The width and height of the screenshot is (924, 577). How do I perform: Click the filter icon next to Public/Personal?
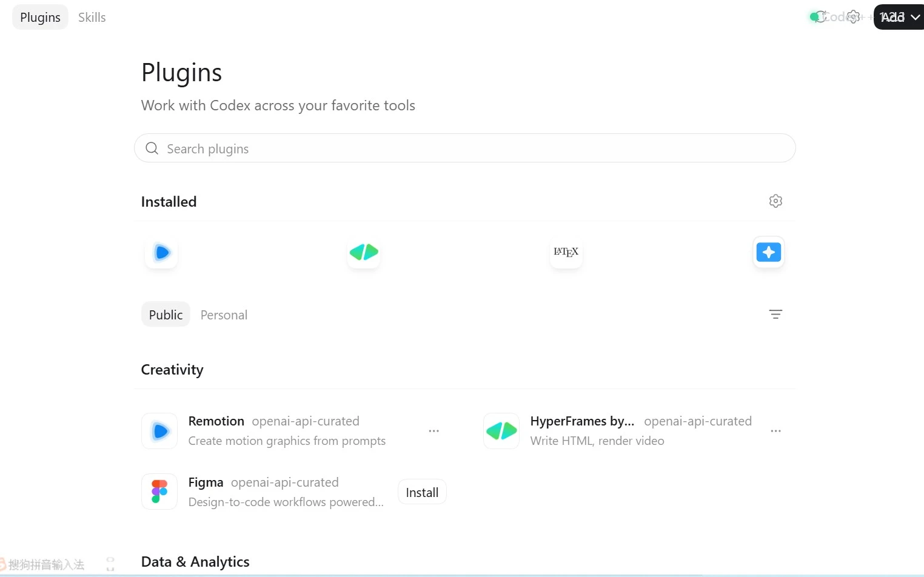[775, 314]
